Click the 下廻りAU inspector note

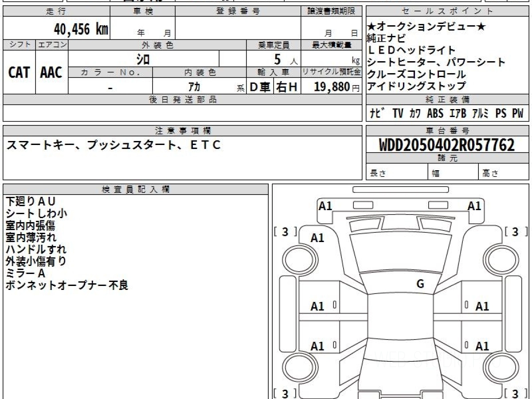pyautogui.click(x=31, y=201)
